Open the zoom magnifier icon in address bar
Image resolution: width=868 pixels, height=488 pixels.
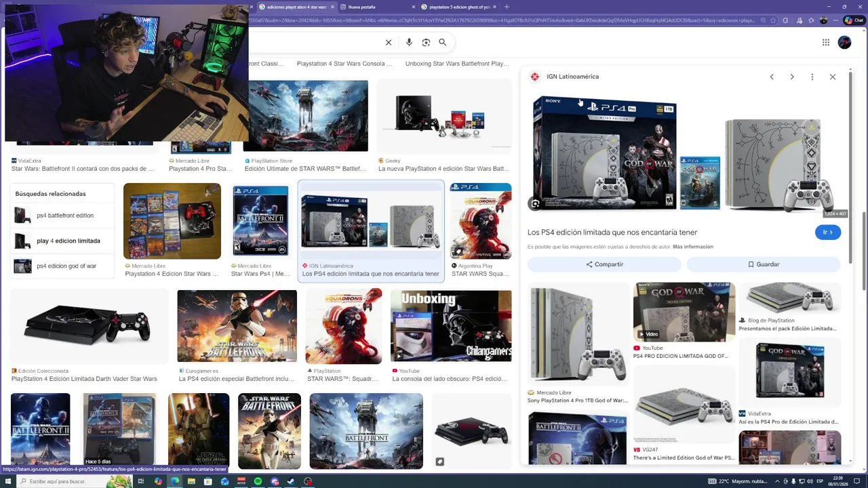pos(763,20)
